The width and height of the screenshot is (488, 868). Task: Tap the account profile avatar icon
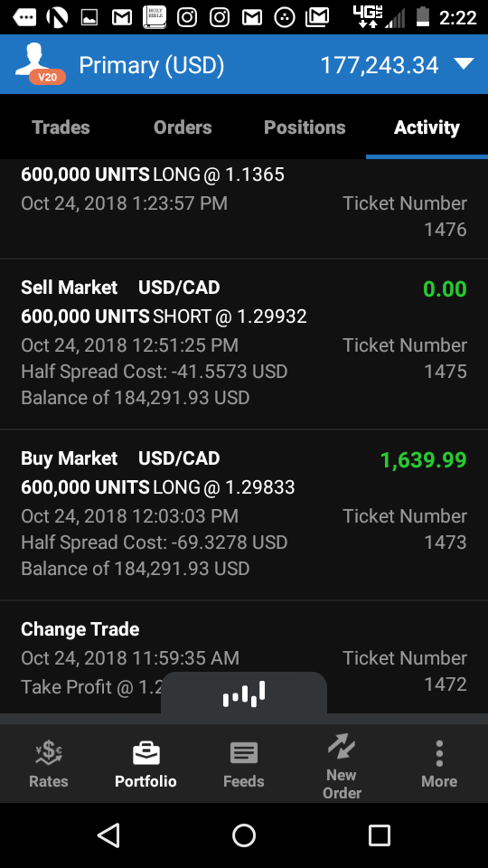(x=39, y=64)
